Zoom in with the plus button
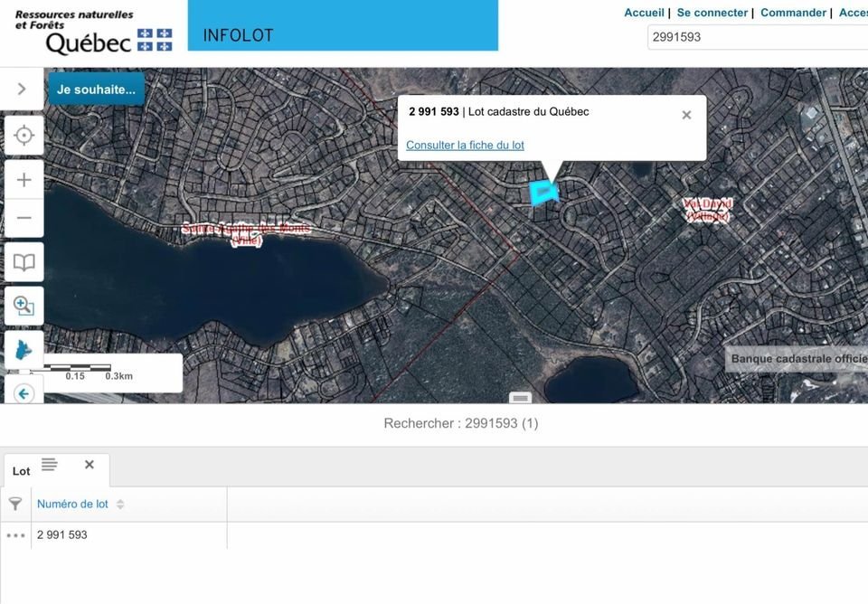 (24, 180)
